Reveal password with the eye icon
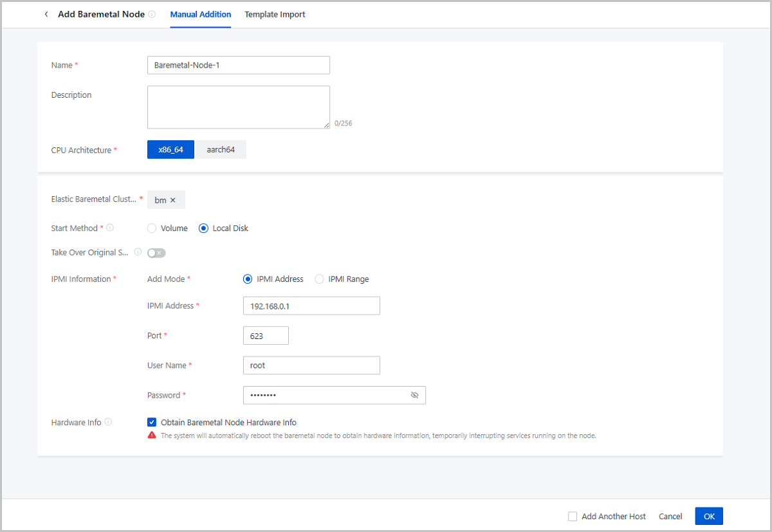772x532 pixels. pyautogui.click(x=414, y=395)
